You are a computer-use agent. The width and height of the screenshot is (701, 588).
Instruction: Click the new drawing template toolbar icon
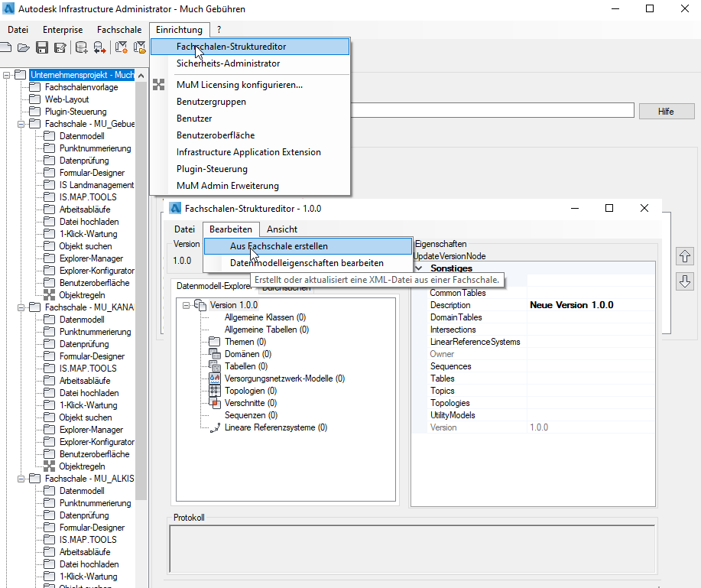tap(121, 47)
